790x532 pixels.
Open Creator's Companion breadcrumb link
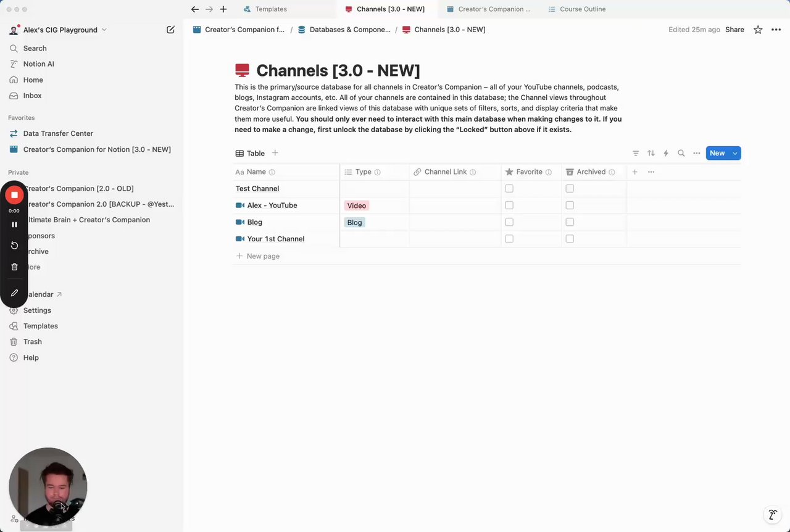coord(239,30)
